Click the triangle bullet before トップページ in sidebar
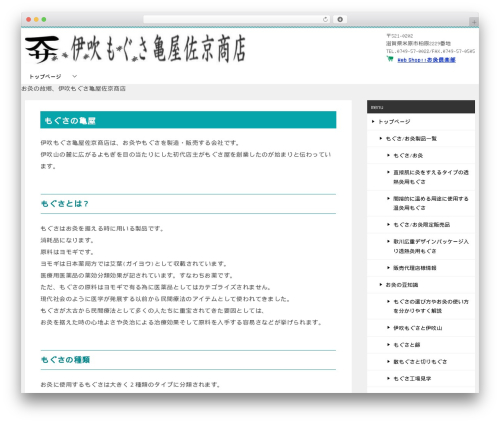 [x=373, y=122]
